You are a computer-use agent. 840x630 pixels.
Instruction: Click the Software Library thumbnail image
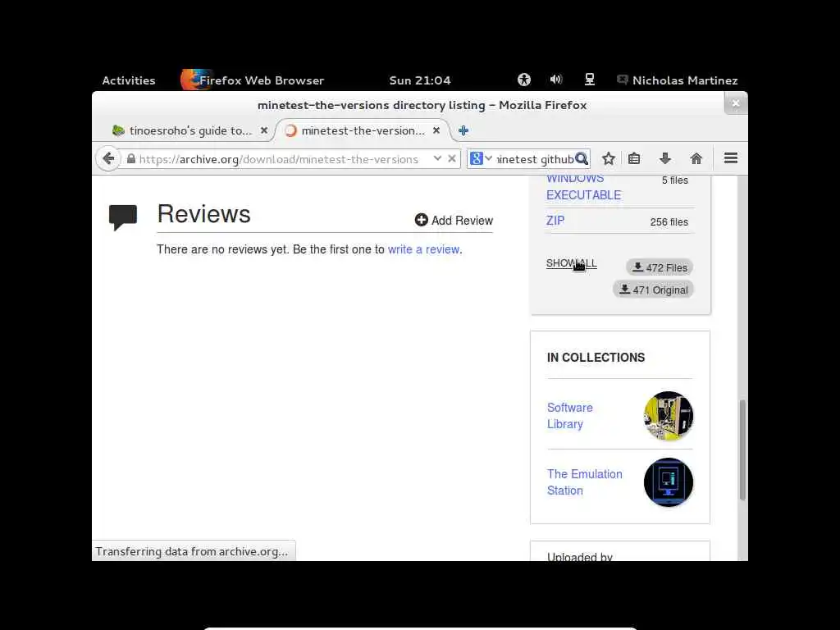coord(668,416)
